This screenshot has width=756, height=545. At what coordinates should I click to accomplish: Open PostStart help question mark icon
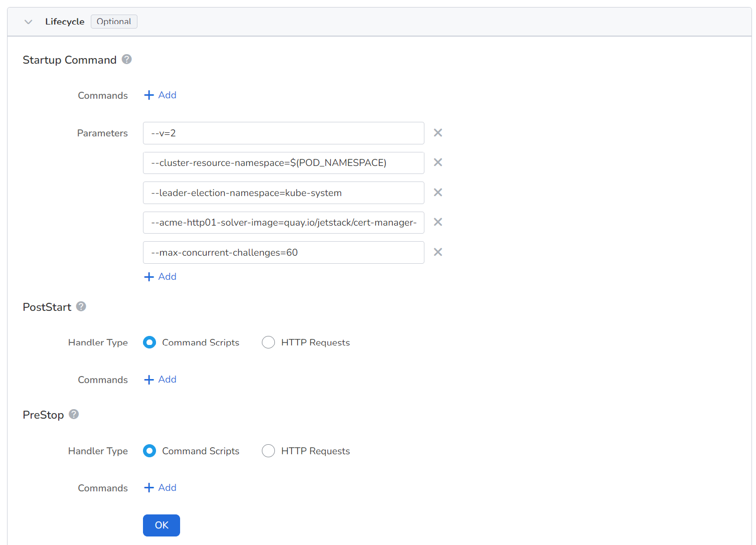coord(81,306)
